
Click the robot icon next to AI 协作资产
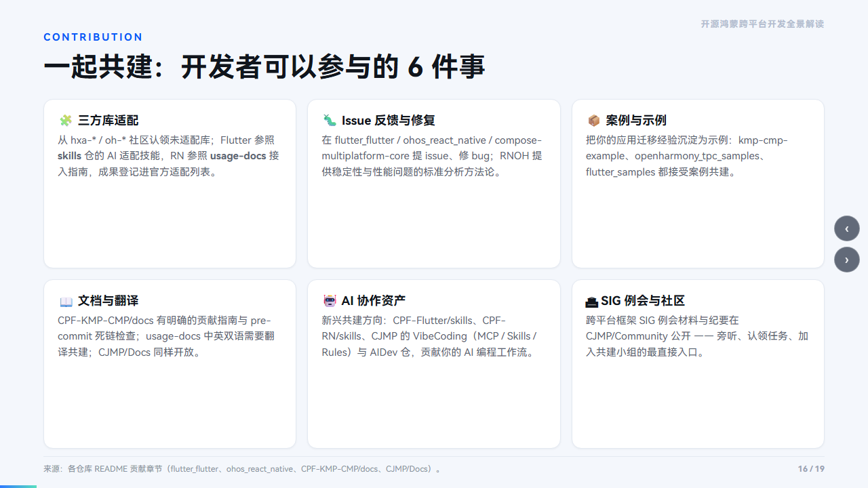point(330,301)
